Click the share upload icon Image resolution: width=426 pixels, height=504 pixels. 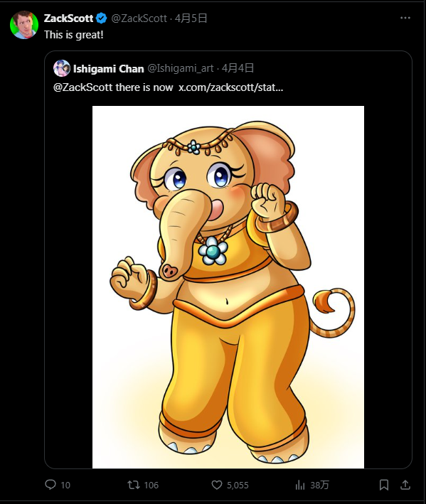[405, 485]
